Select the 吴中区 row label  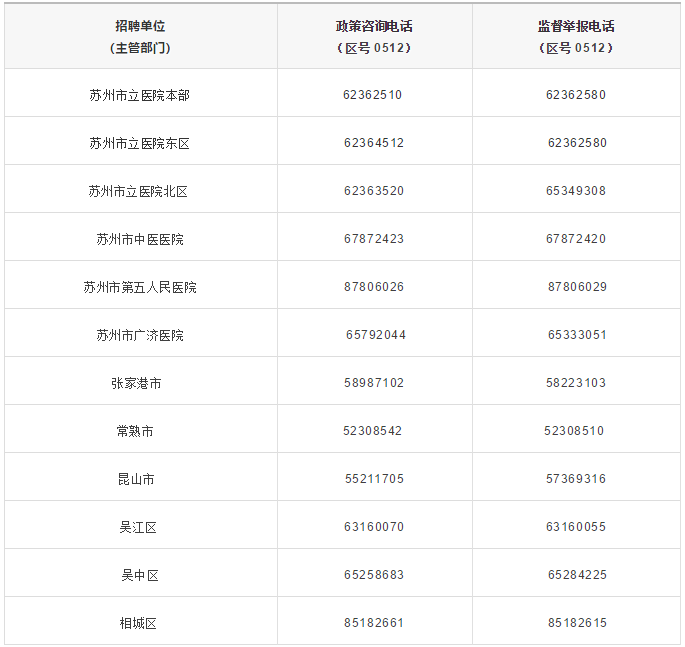pos(140,576)
